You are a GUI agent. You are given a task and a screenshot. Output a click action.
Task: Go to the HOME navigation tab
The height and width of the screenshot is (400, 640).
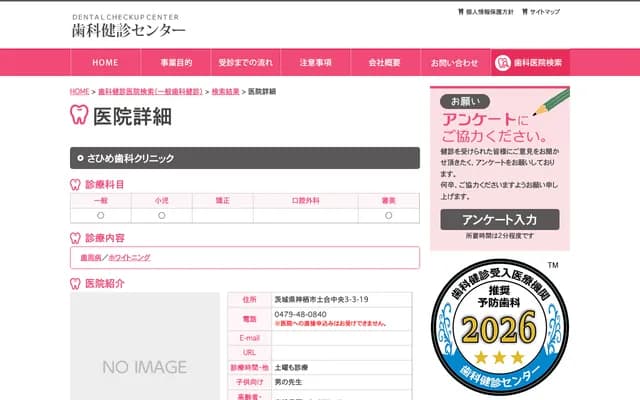105,63
